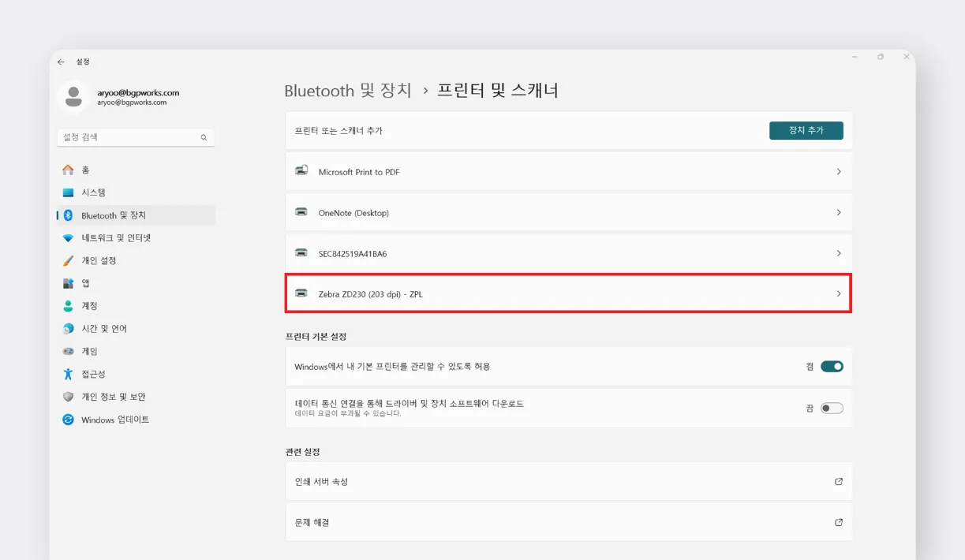This screenshot has height=560, width=965.
Task: Click the System monitor icon in the sidebar
Action: [x=68, y=192]
